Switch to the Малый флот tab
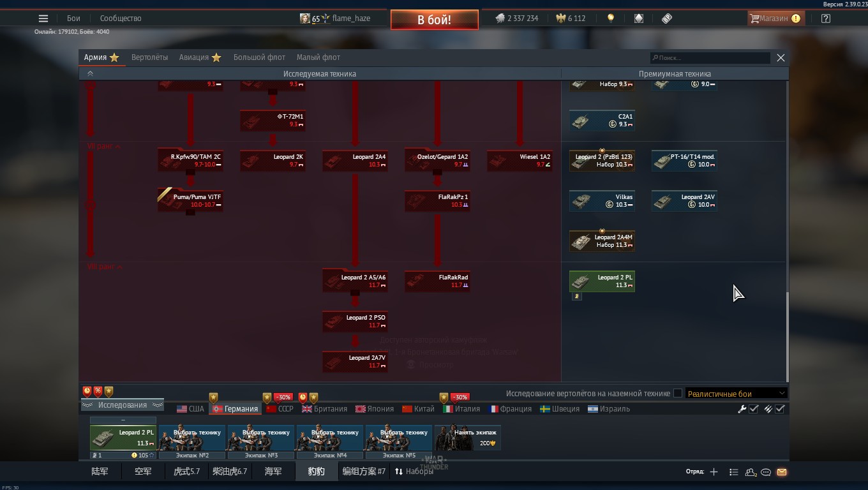The height and width of the screenshot is (490, 868). click(x=318, y=57)
